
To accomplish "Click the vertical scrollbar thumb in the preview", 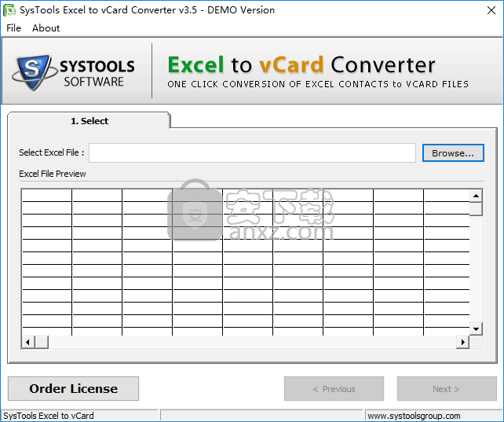I will 476,209.
